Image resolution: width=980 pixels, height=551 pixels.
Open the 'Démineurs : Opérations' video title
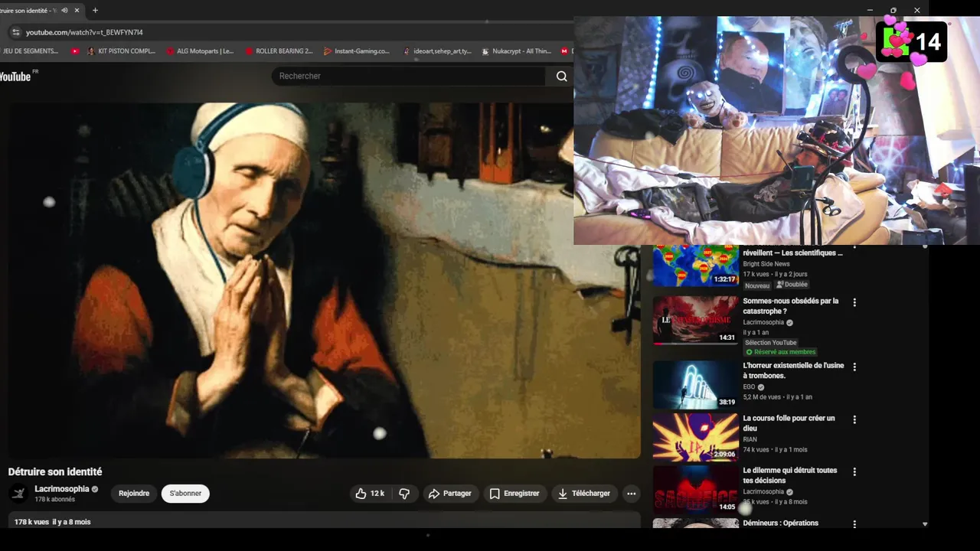coord(780,523)
